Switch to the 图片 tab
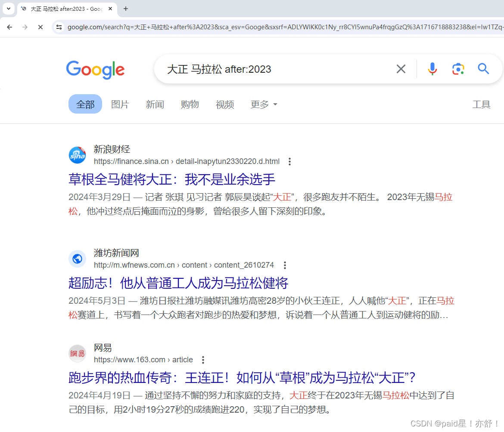504x432 pixels. point(120,104)
